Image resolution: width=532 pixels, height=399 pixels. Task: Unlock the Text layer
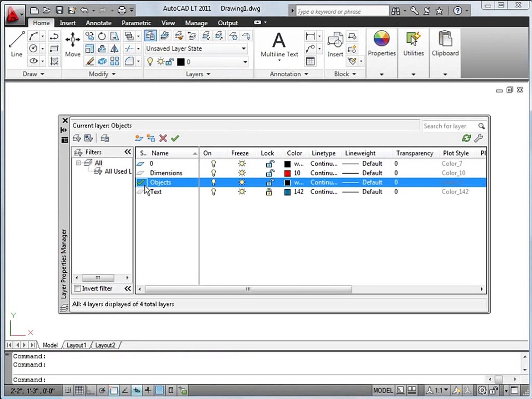[x=269, y=192]
